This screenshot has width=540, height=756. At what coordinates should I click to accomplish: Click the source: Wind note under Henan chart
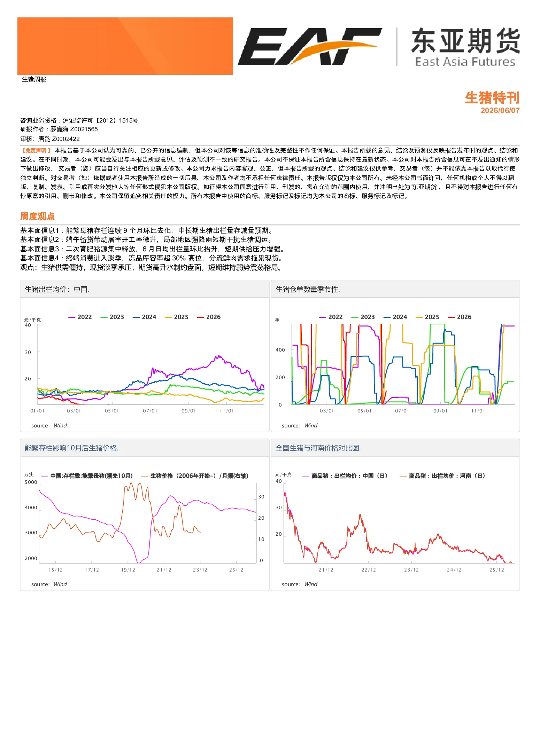[300, 584]
